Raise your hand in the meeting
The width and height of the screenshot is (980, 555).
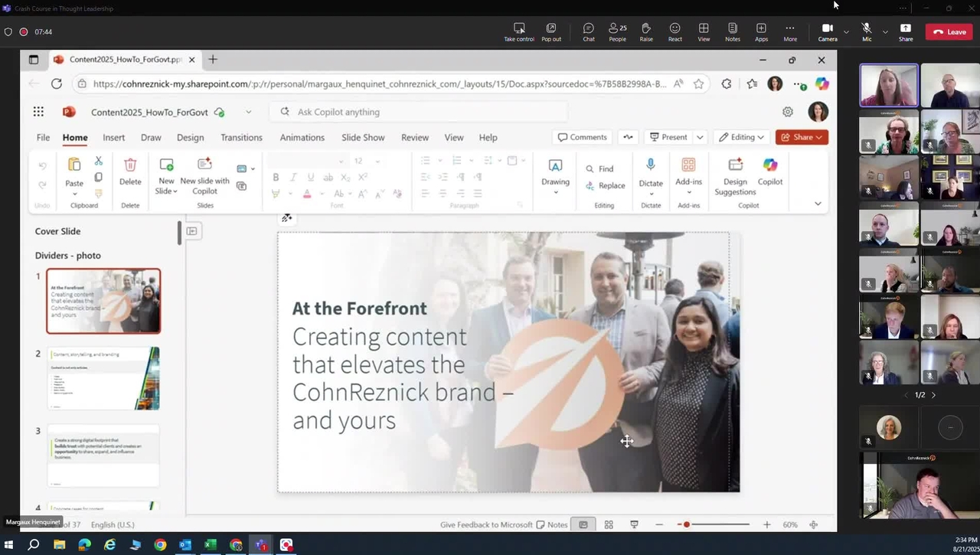(x=646, y=31)
